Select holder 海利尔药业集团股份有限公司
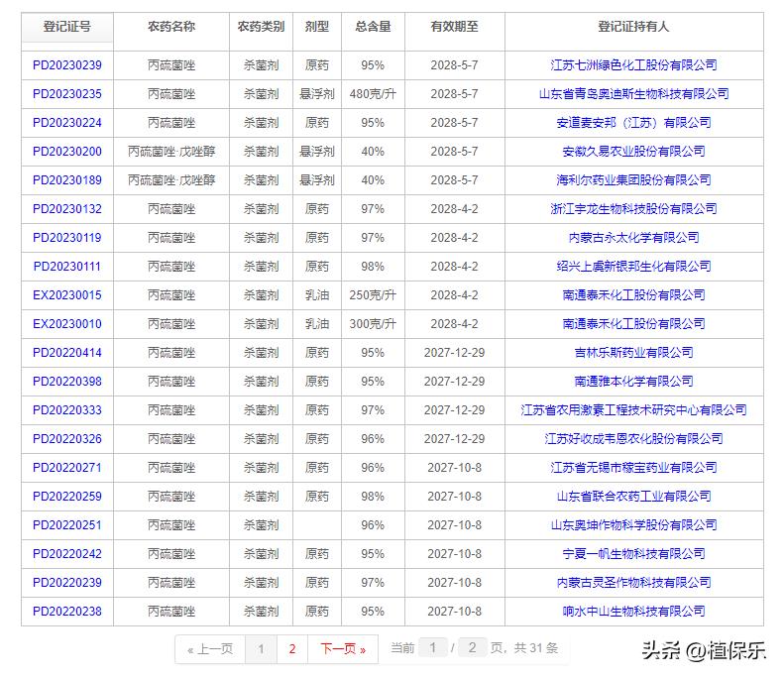The width and height of the screenshot is (784, 678). [633, 180]
